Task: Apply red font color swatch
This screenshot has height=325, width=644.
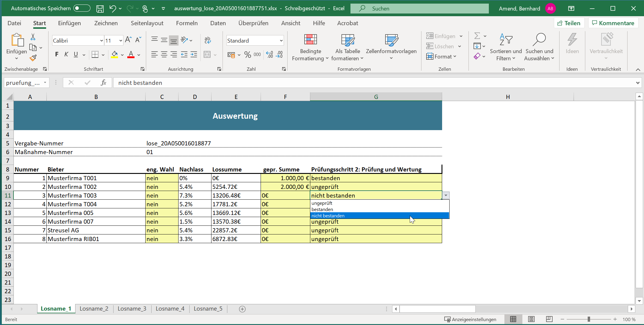Action: click(x=131, y=55)
